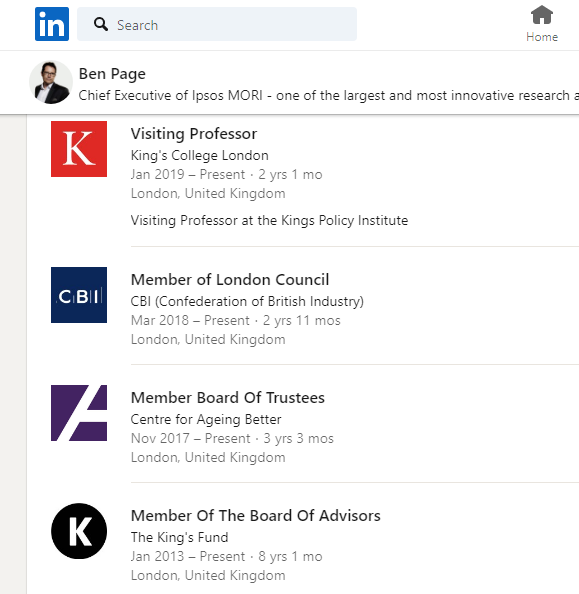Open the CBI company logo
This screenshot has width=579, height=594.
pyautogui.click(x=79, y=295)
